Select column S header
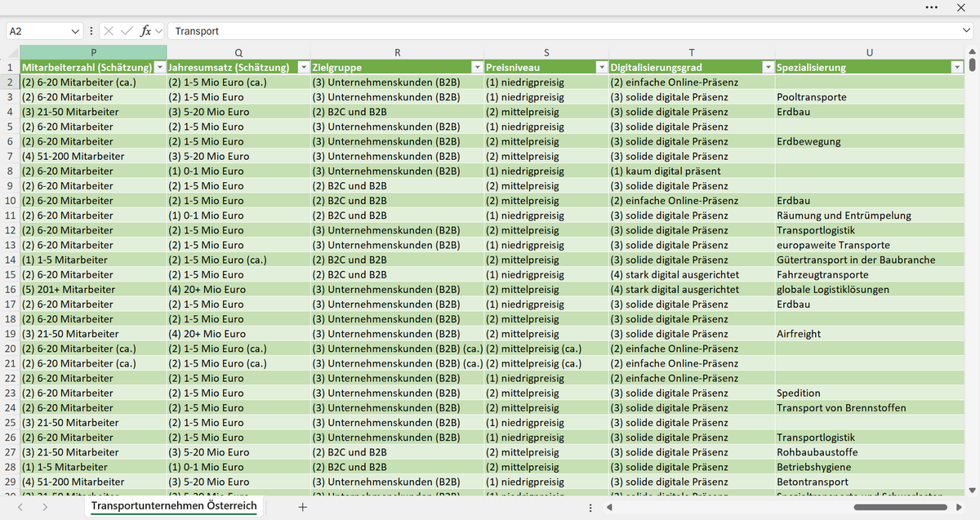Screen dimensions: 980x520 tap(546, 52)
